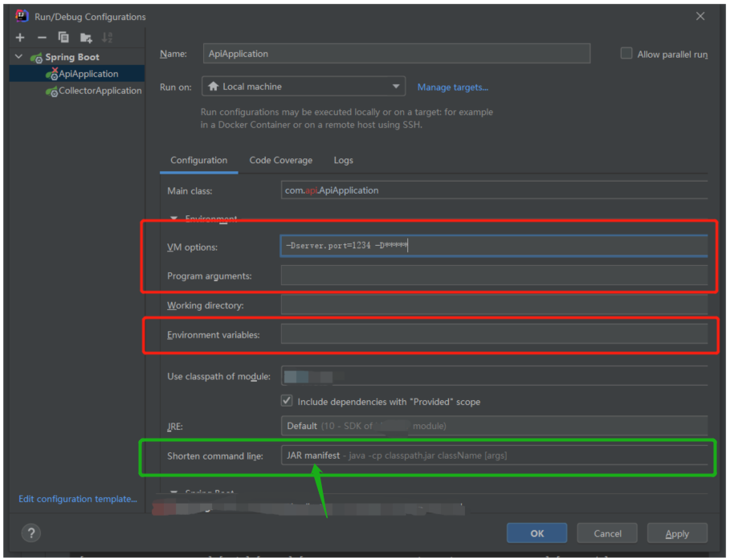Add a new run configuration with the plus icon

click(20, 37)
